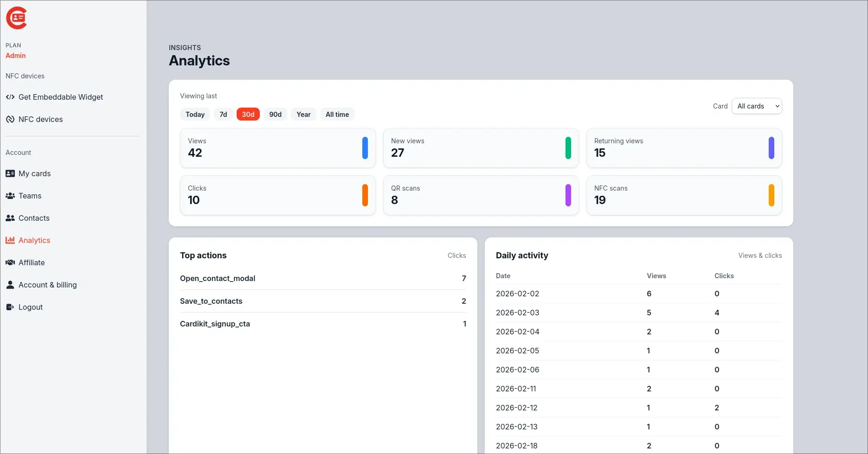Viewport: 868px width, 454px height.
Task: Click the NFC devices wifi icon
Action: (x=10, y=119)
